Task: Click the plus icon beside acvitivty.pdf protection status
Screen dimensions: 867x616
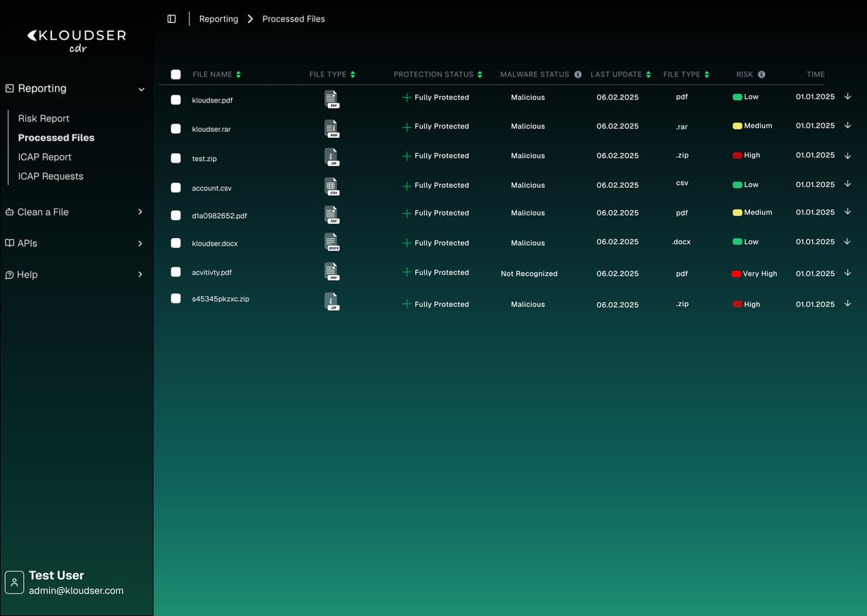Action: 407,272
